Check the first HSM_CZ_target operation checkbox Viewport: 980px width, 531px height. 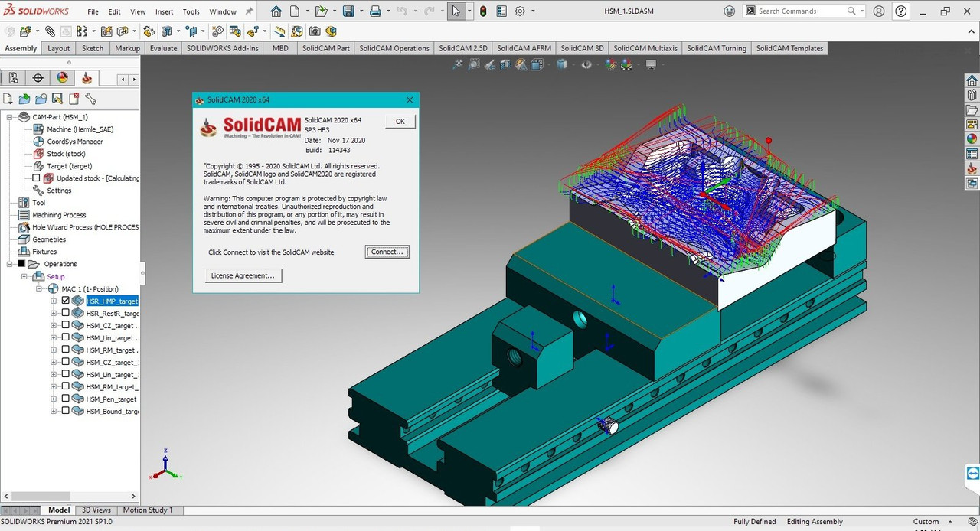click(x=65, y=325)
